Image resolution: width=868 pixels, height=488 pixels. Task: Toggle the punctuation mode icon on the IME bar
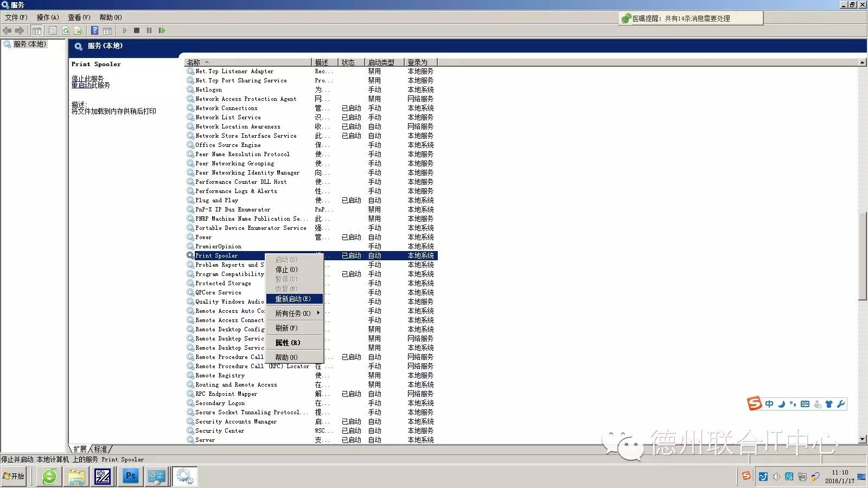tap(793, 404)
